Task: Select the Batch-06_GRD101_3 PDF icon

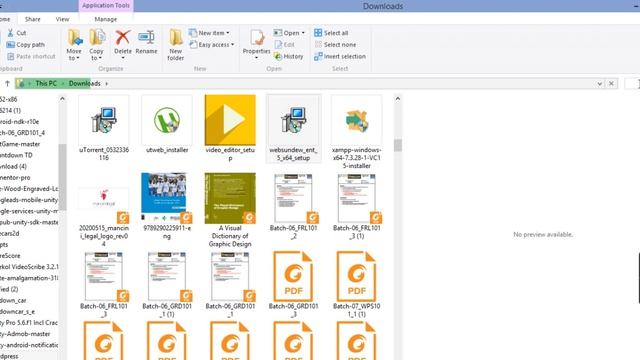Action: point(293,277)
